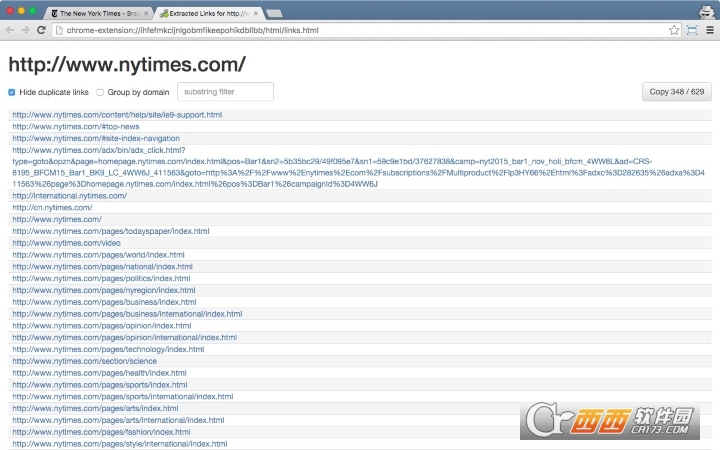Click the incognito figure icon
720x450 pixels.
coord(706,11)
